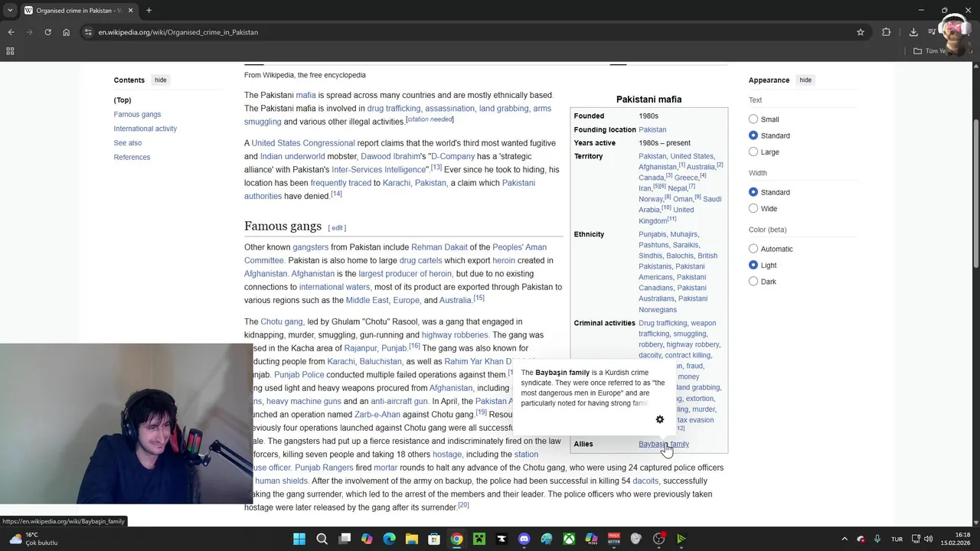Open the Drug trafficking link in Criminal activities
This screenshot has height=551, width=980.
(662, 323)
